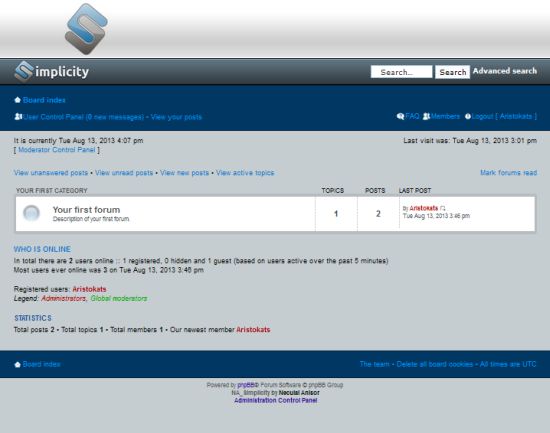Click the Your first forum status icon
The height and width of the screenshot is (433, 550).
[x=31, y=213]
